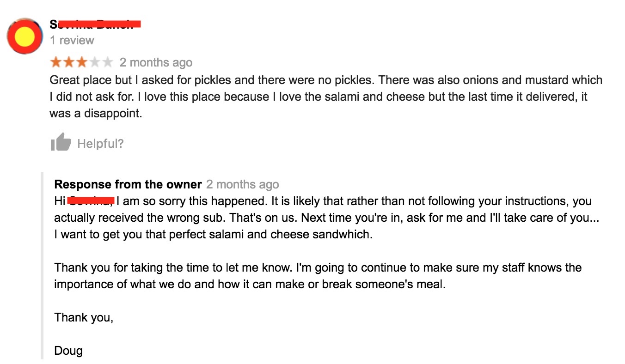Image resolution: width=625 pixels, height=364 pixels.
Task: Click the review's "2 months ago" timestamp
Action: click(156, 62)
